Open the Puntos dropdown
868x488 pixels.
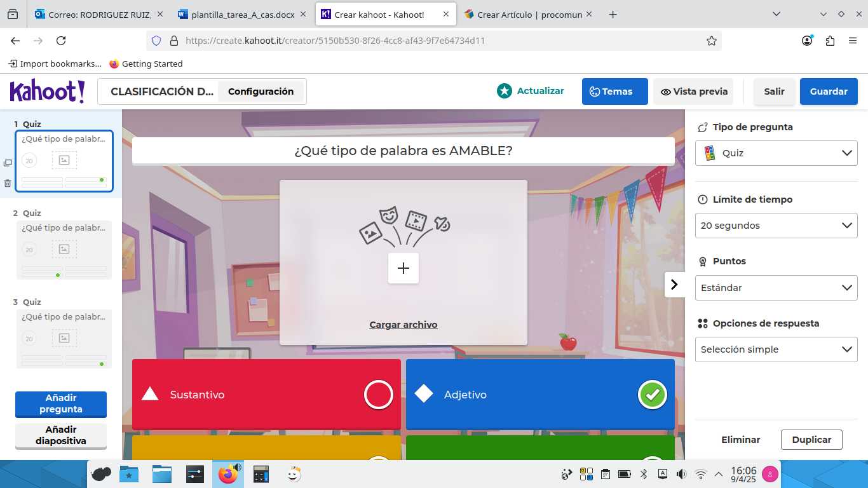pyautogui.click(x=776, y=287)
